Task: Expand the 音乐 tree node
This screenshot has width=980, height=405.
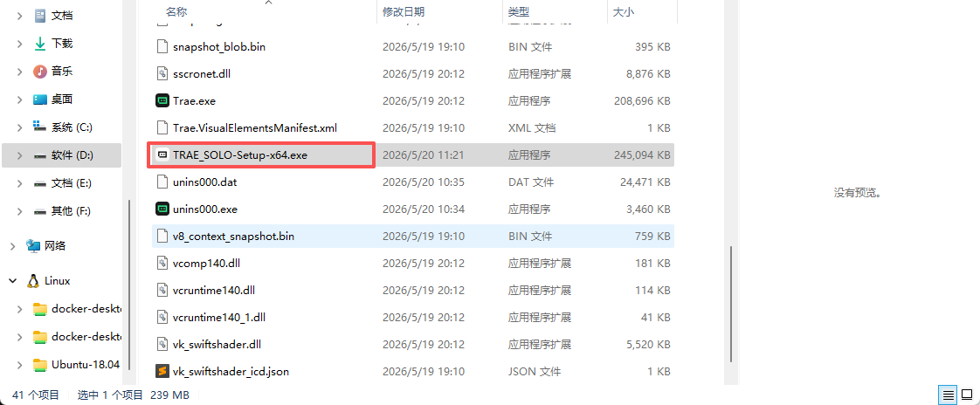Action: click(x=20, y=72)
